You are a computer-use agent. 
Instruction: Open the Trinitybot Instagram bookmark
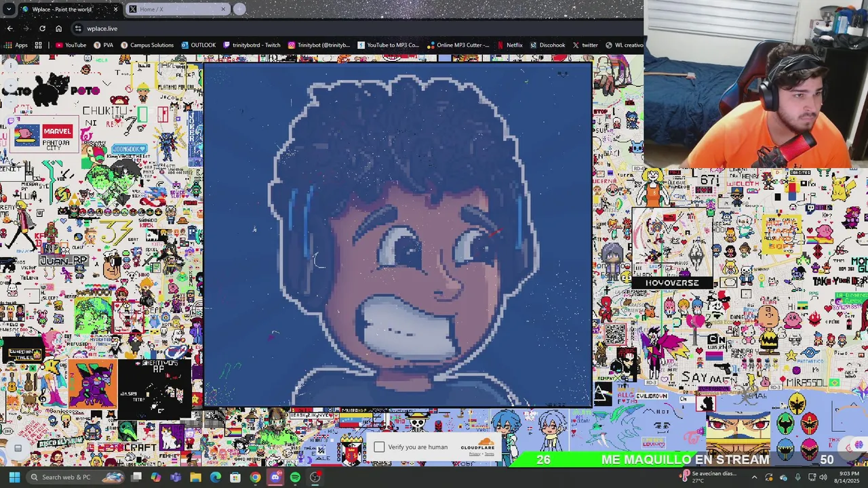(319, 45)
